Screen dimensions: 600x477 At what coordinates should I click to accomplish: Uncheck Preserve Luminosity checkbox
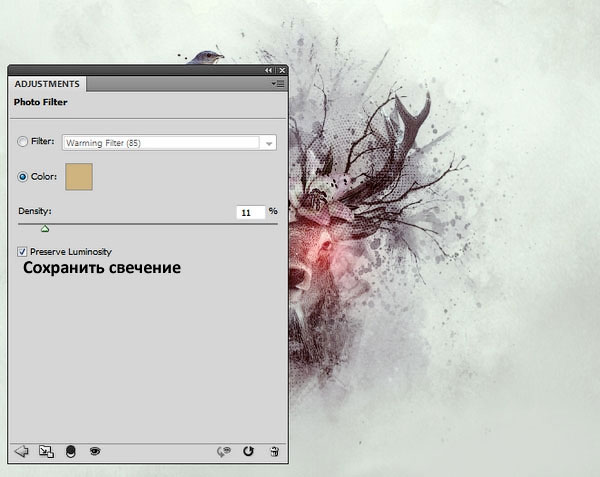22,252
